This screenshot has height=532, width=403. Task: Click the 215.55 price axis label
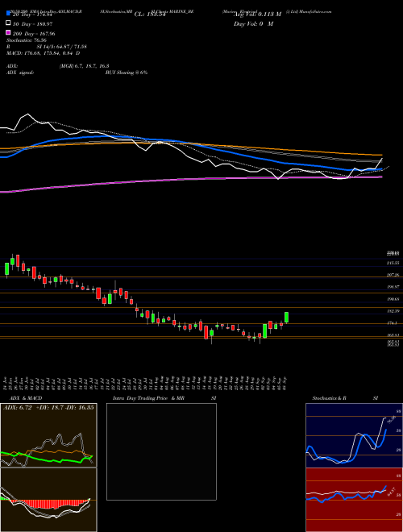pos(393,263)
